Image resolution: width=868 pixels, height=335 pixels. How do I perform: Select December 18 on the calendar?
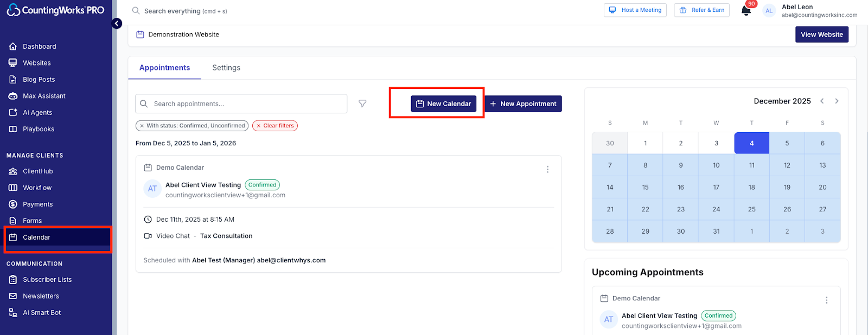click(x=751, y=188)
